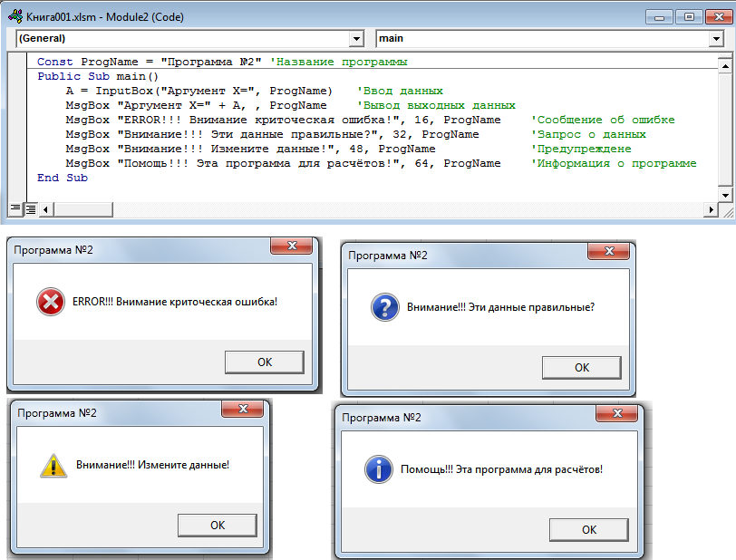
Task: Click the 'End Sub' line
Action: pyautogui.click(x=62, y=178)
